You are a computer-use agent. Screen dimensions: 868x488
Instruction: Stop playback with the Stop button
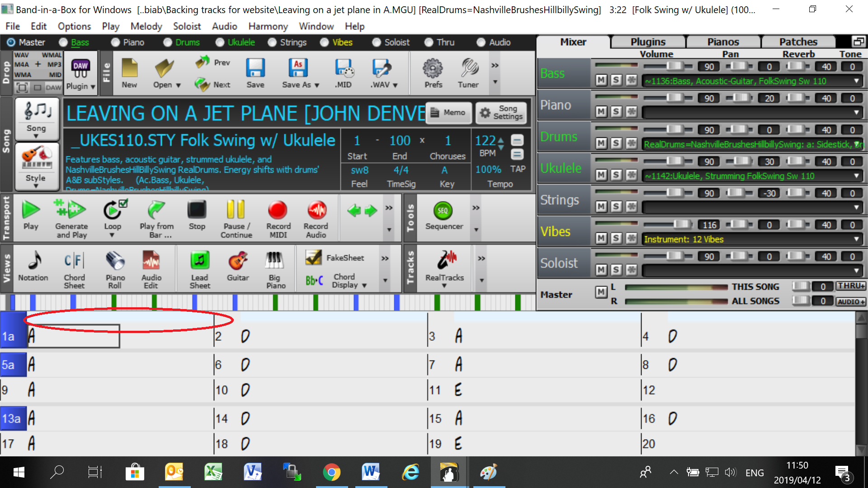[x=197, y=216]
